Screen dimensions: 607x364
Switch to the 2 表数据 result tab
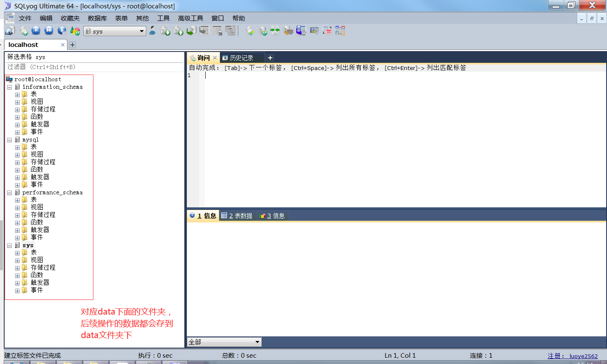tap(237, 216)
